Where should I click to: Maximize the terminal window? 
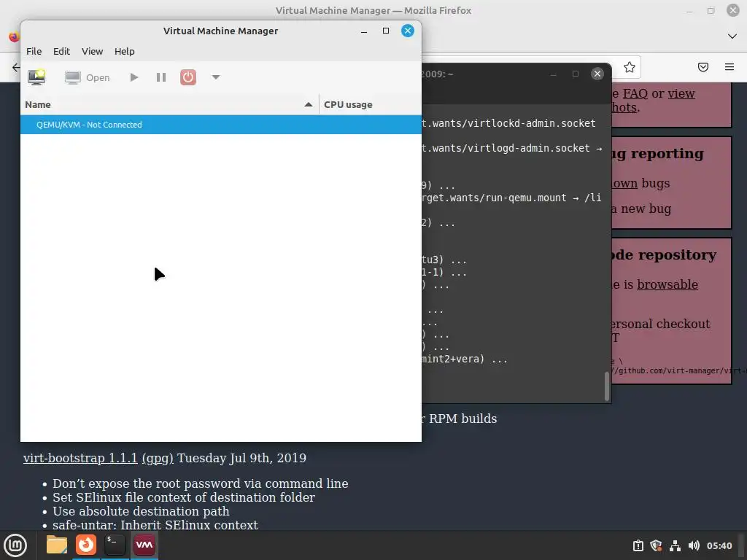click(576, 74)
